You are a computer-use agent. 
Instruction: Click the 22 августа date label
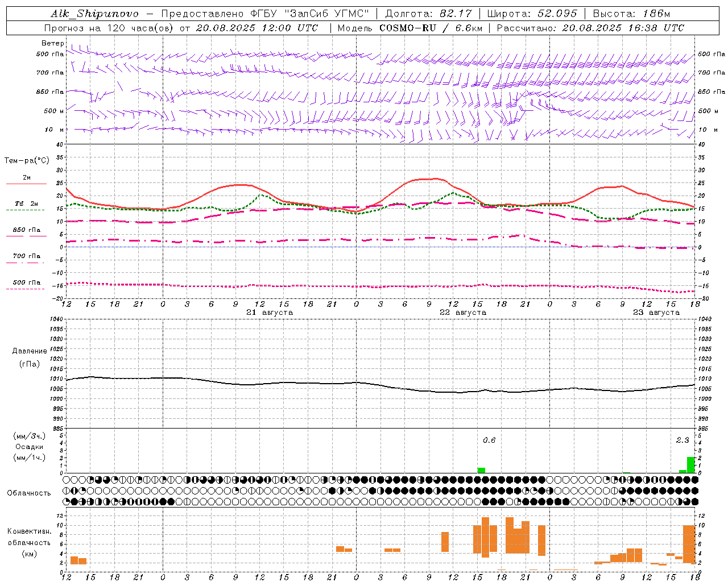point(463,313)
